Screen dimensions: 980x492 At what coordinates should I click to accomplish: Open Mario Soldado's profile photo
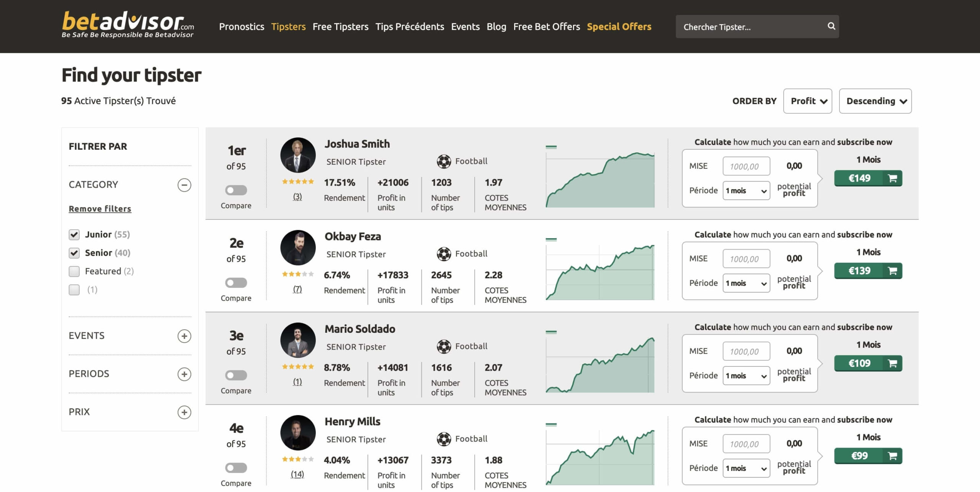298,340
